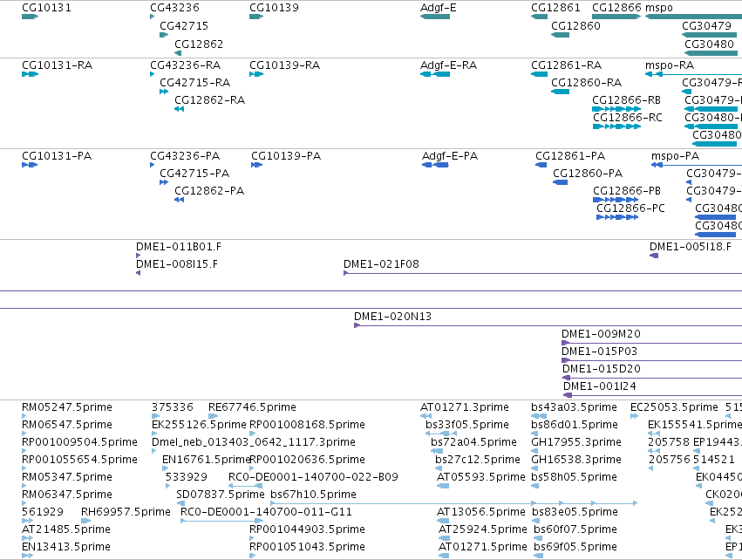Select the mspo gene label
This screenshot has height=560, width=742.
(x=658, y=8)
